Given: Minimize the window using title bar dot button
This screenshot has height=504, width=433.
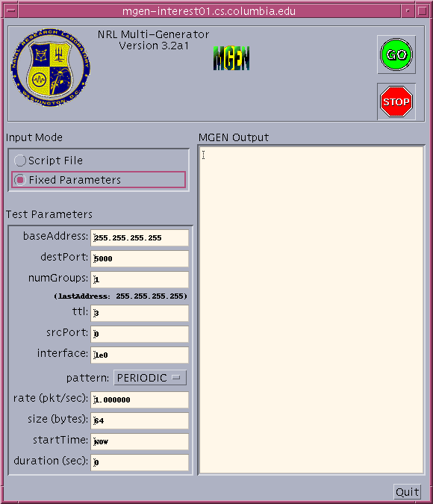Looking at the screenshot, I should click(x=408, y=11).
